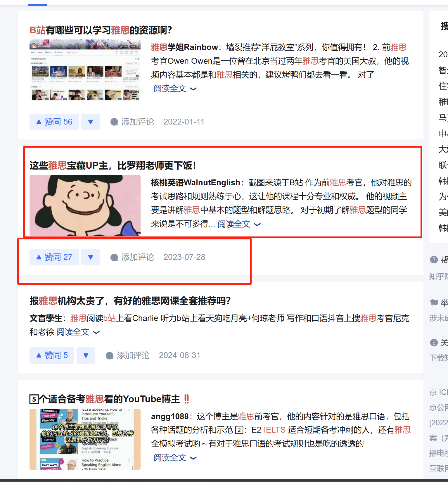Upvote the 赞同 56 answer

pyautogui.click(x=54, y=122)
